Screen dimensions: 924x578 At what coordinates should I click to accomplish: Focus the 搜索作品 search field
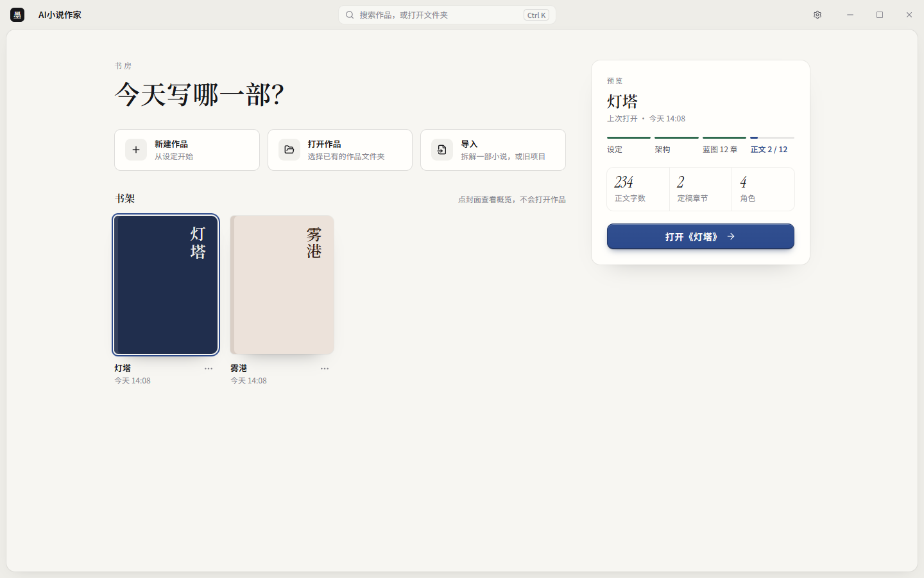pos(447,15)
